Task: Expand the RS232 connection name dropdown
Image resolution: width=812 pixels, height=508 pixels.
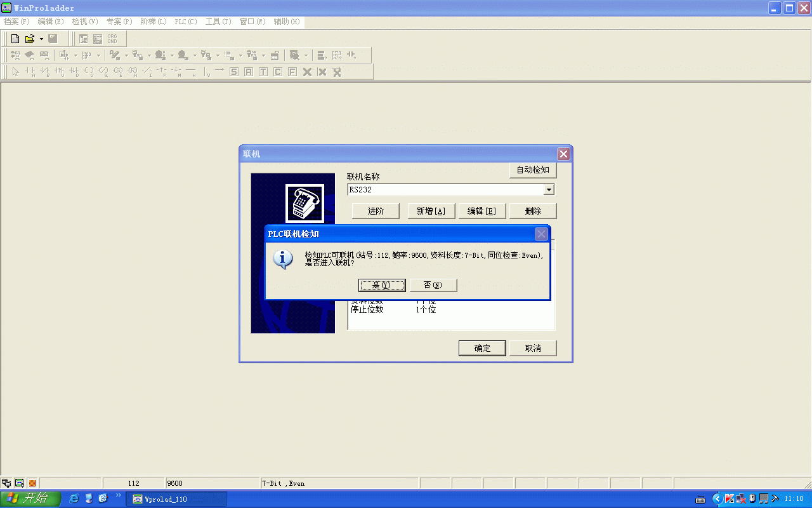Action: pyautogui.click(x=549, y=189)
